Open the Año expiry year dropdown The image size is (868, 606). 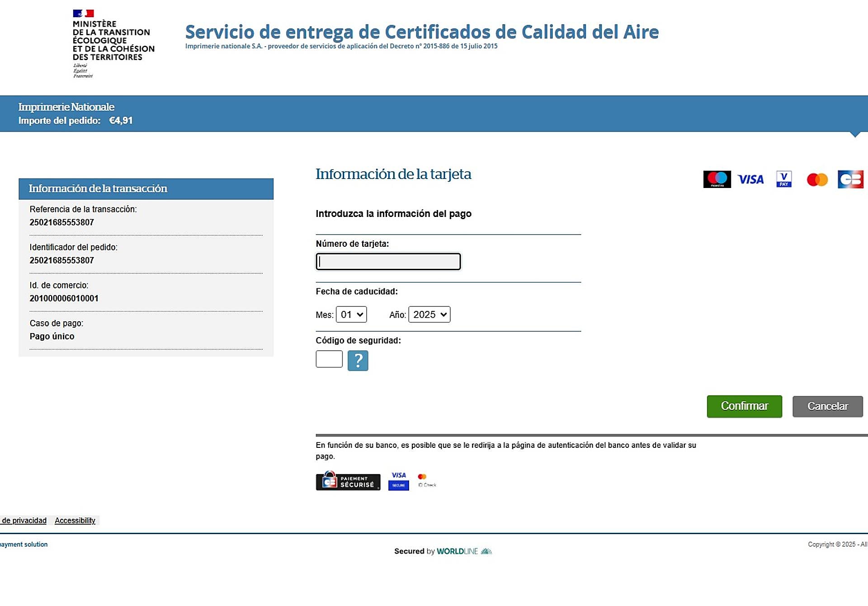[x=429, y=315]
